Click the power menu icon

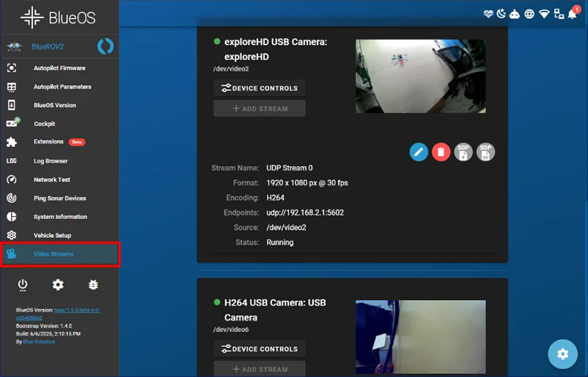click(x=23, y=284)
